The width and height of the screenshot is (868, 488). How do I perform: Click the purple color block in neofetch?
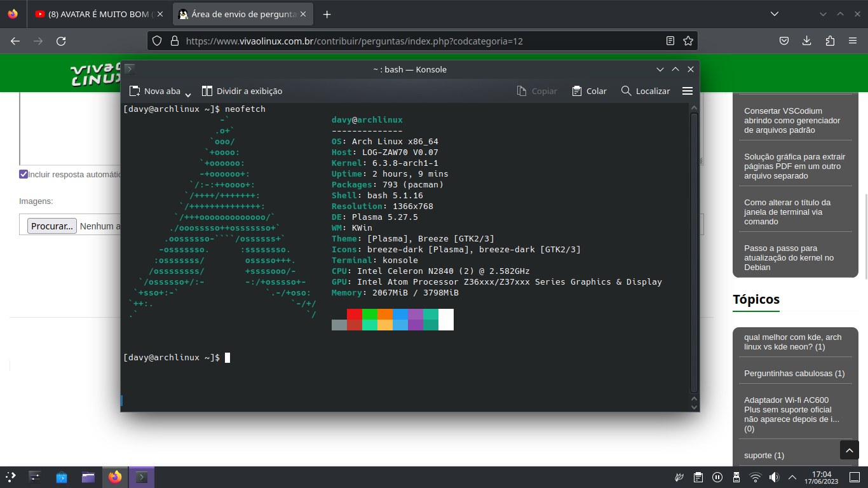416,314
